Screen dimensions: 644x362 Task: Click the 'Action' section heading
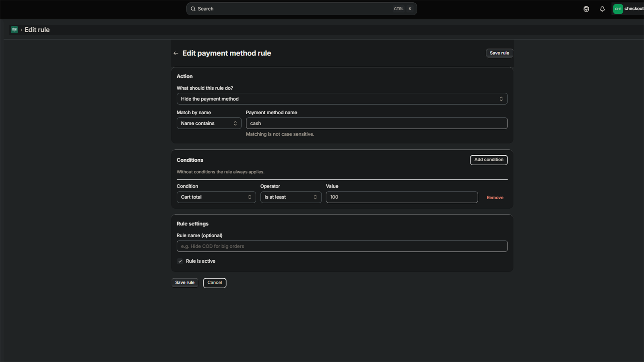184,76
